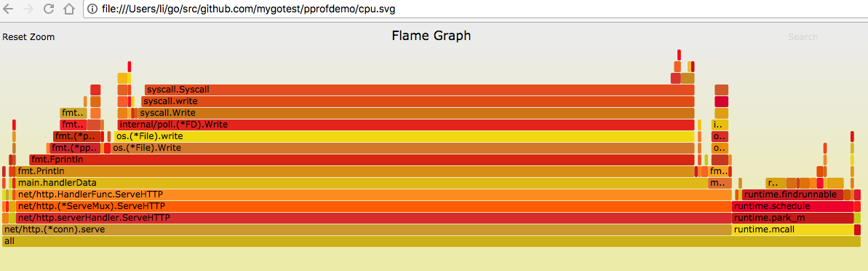The width and height of the screenshot is (868, 271).
Task: Zoom into syscall.Syscall frame
Action: [419, 90]
